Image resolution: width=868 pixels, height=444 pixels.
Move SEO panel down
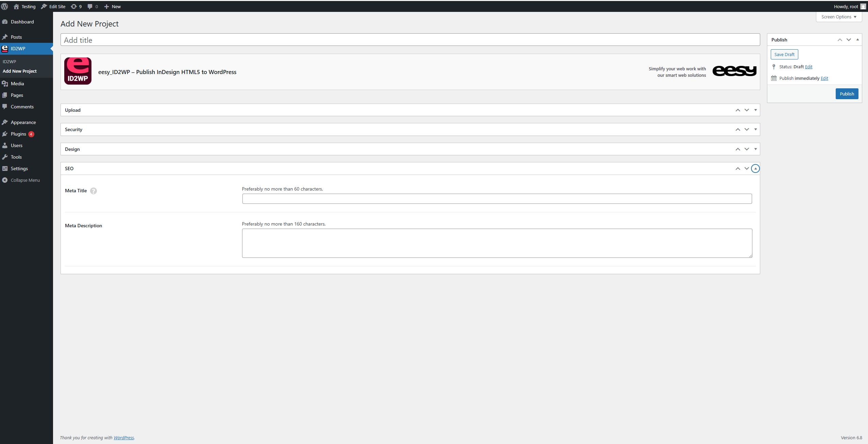coord(747,168)
